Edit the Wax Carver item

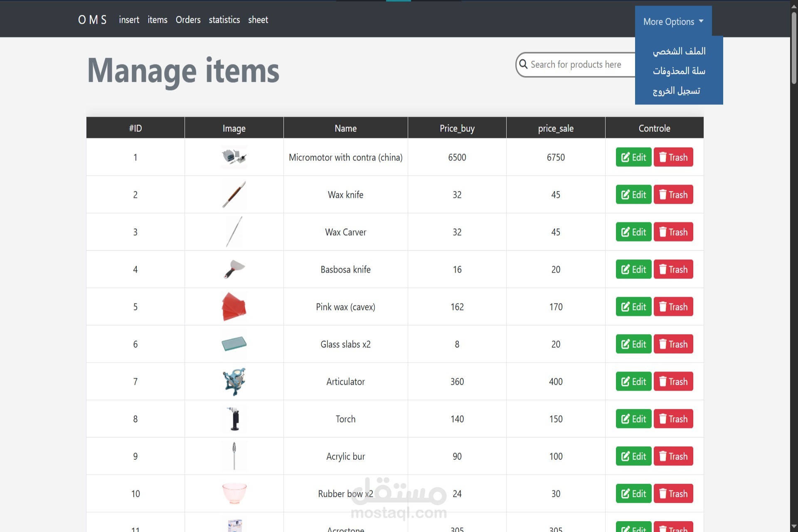(x=633, y=232)
